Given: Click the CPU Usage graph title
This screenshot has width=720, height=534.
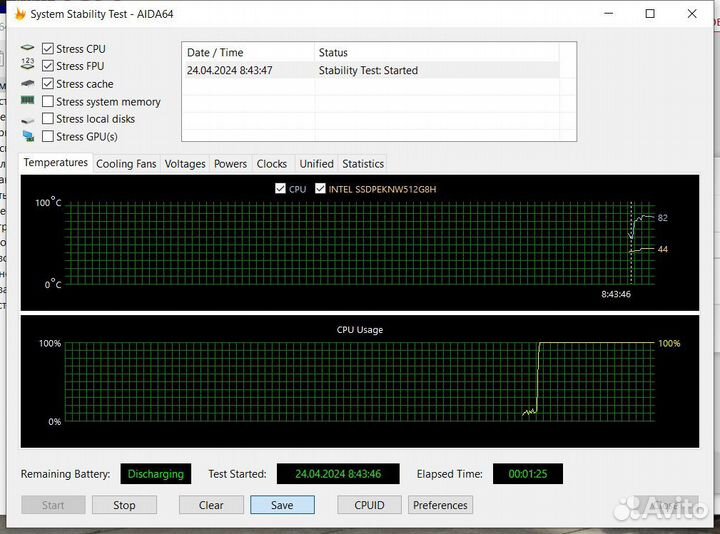Looking at the screenshot, I should click(x=360, y=330).
